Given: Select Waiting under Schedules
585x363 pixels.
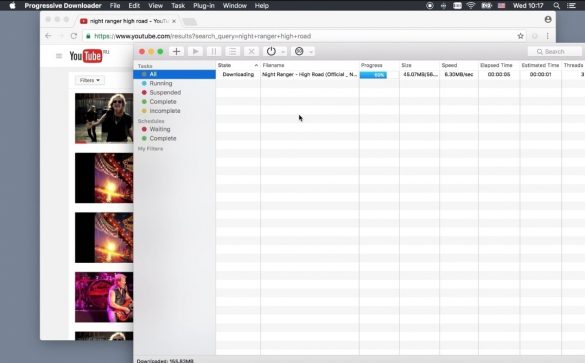Looking at the screenshot, I should [x=160, y=129].
